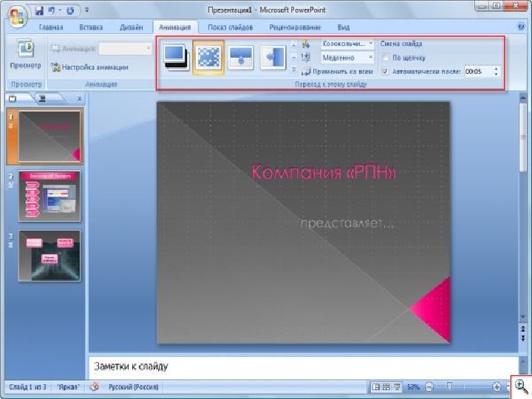Start the slide show from the status bar
Viewport: 532px width, 399px height.
click(x=397, y=386)
